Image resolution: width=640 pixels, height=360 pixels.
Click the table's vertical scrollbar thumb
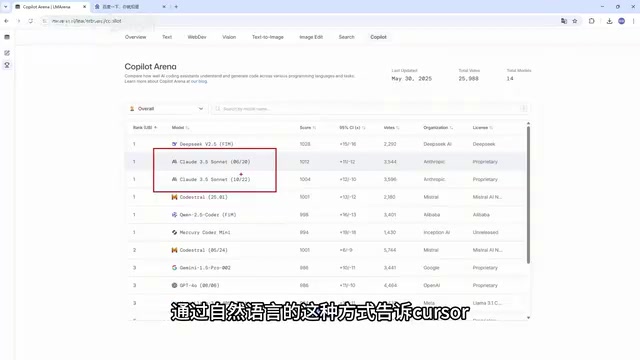(x=528, y=195)
